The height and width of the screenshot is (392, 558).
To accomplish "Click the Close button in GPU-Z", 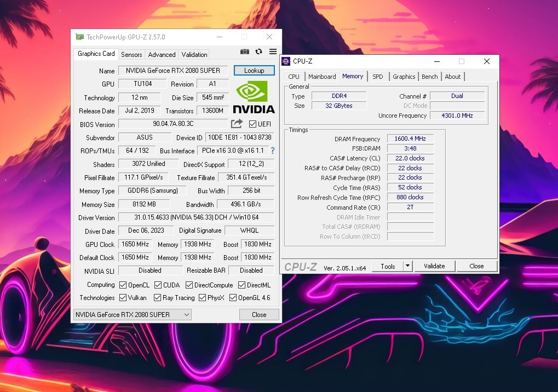I will point(259,314).
